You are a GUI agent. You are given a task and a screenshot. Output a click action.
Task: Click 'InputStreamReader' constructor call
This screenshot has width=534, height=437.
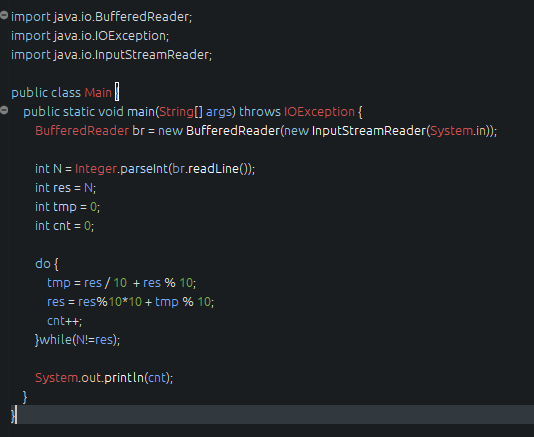369,131
